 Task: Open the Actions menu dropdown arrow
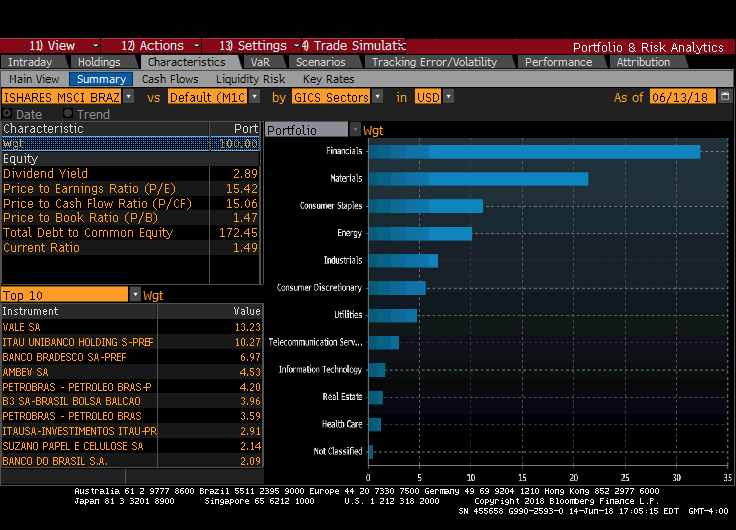pyautogui.click(x=195, y=46)
